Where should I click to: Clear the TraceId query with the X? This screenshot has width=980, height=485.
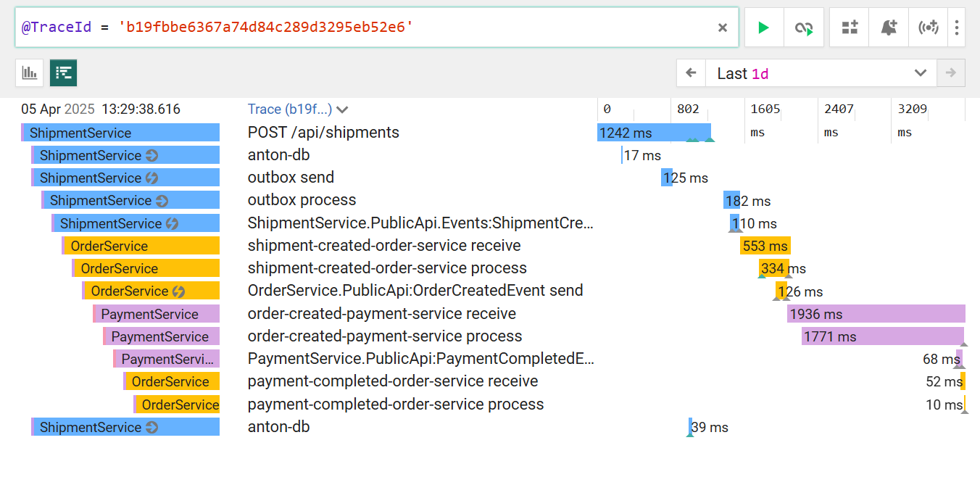(x=723, y=28)
